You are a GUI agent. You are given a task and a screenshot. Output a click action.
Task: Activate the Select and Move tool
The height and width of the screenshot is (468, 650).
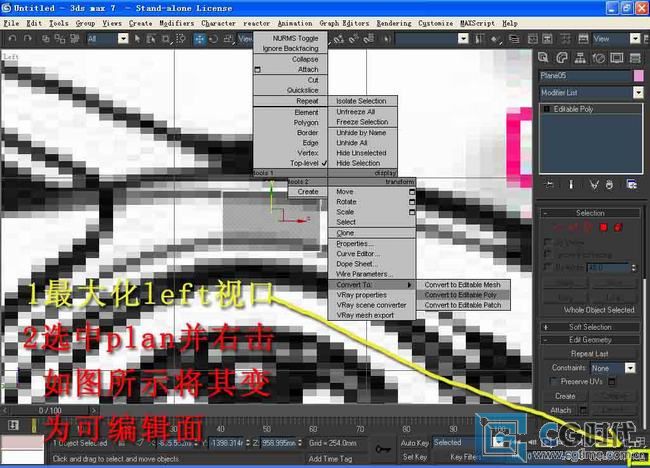pos(199,39)
